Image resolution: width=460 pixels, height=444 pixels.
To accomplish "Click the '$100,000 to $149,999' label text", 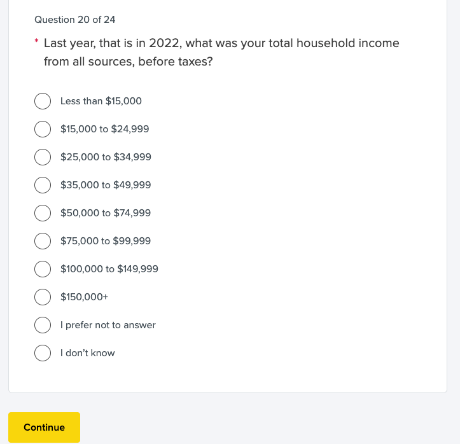I will pyautogui.click(x=109, y=269).
